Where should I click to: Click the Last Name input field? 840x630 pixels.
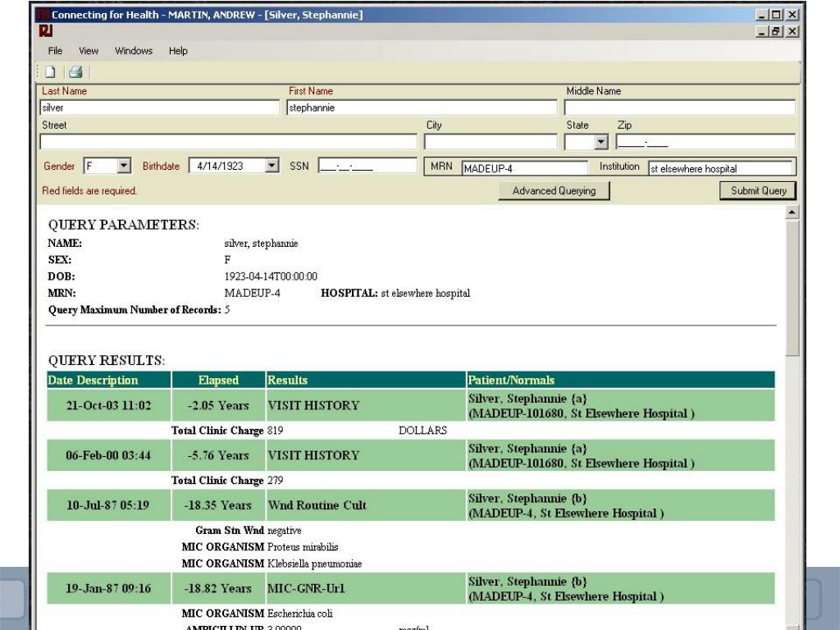tap(160, 107)
